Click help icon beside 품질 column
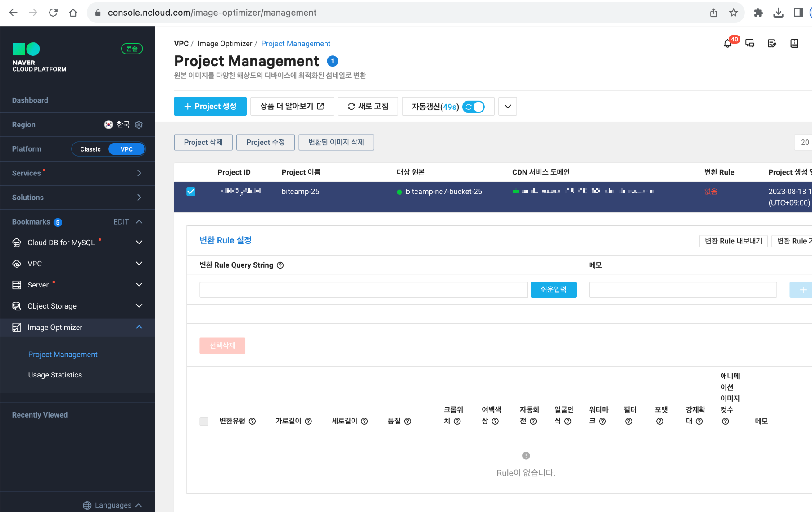The width and height of the screenshot is (812, 512). pos(407,421)
